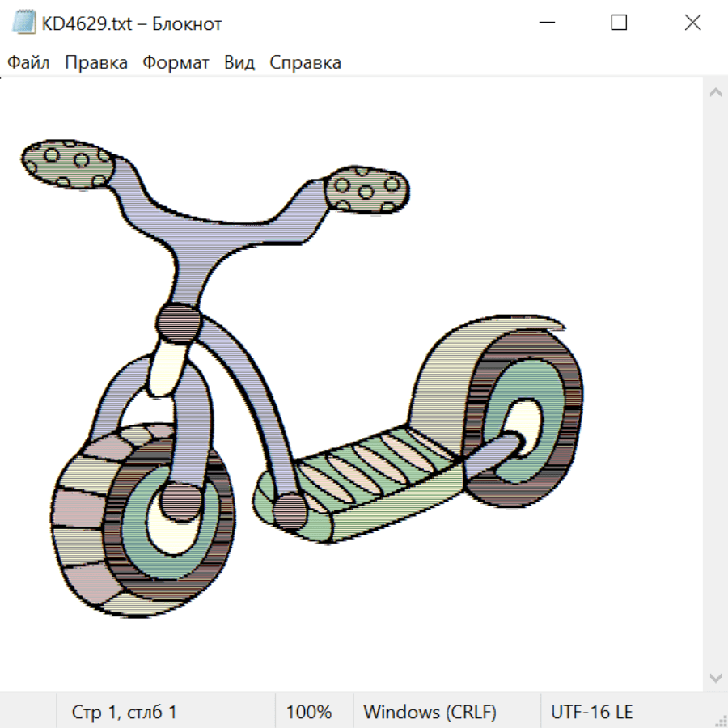
Task: Close the KD4629.txt Notepad window
Action: coord(692,23)
